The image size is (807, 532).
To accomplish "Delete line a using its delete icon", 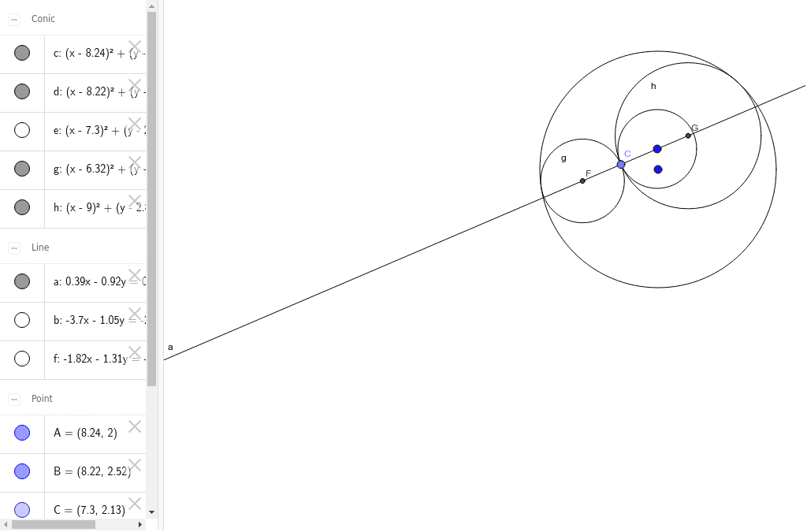I will [x=134, y=275].
